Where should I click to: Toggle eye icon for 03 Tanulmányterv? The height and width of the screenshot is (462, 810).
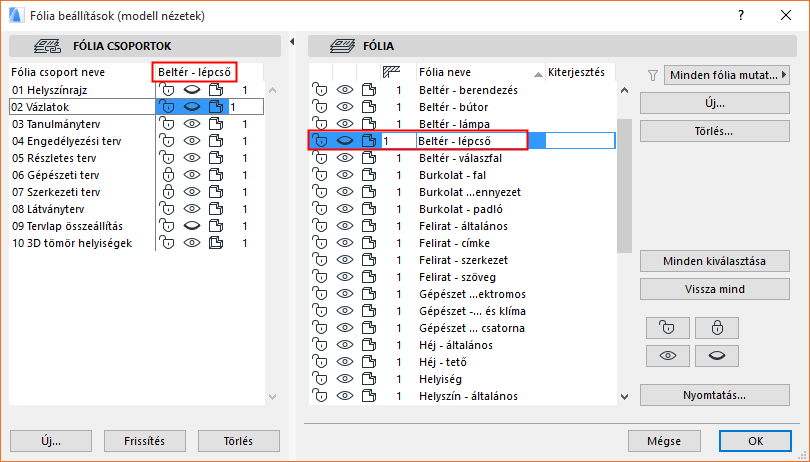(x=192, y=124)
